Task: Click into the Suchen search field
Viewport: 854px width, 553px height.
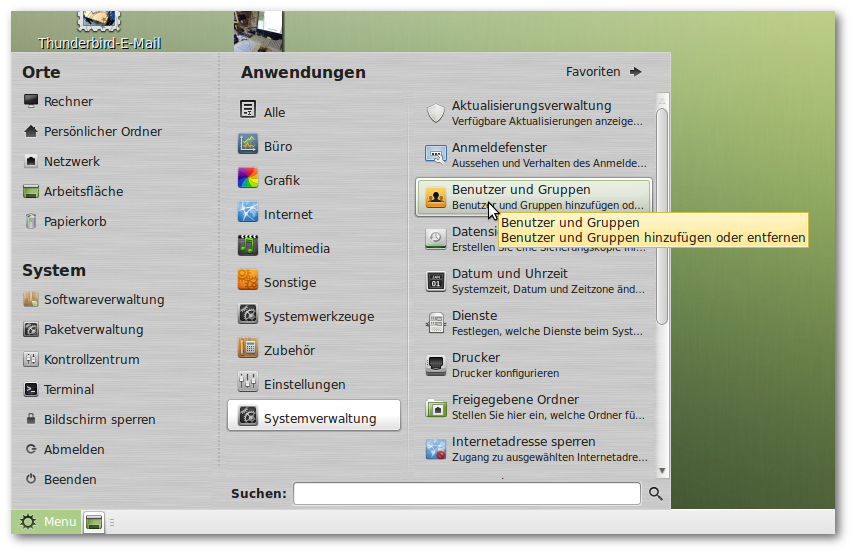Action: pos(466,493)
